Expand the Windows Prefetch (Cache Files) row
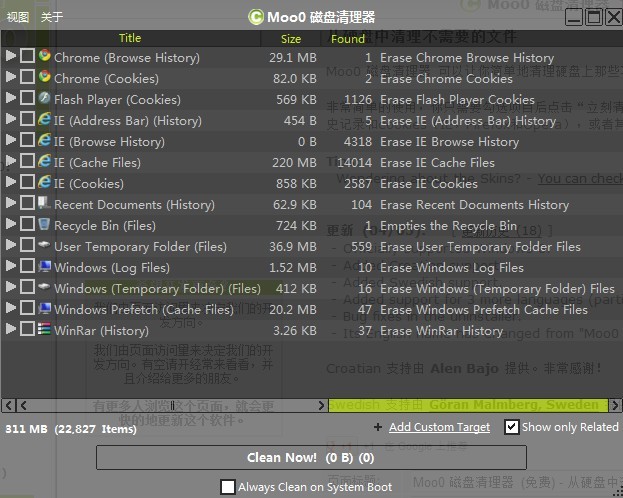This screenshot has width=623, height=498. pyautogui.click(x=11, y=308)
